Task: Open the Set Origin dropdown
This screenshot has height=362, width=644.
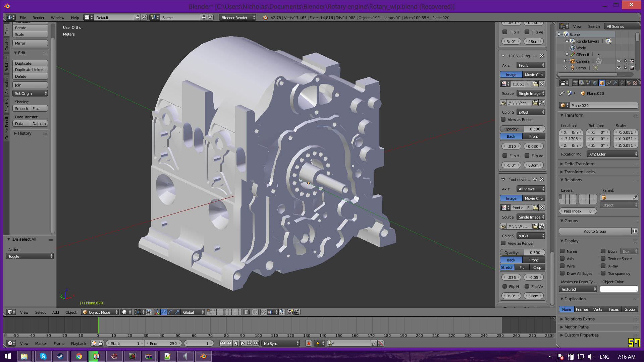Action: pyautogui.click(x=30, y=94)
